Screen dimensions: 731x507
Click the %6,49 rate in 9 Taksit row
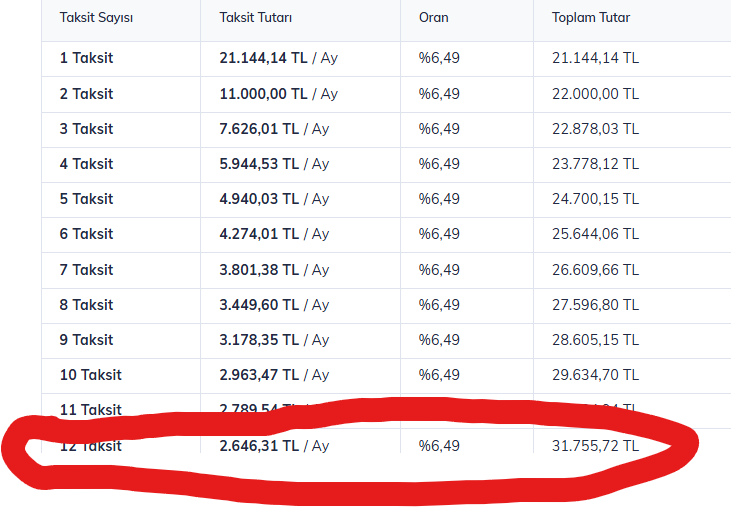tap(439, 340)
